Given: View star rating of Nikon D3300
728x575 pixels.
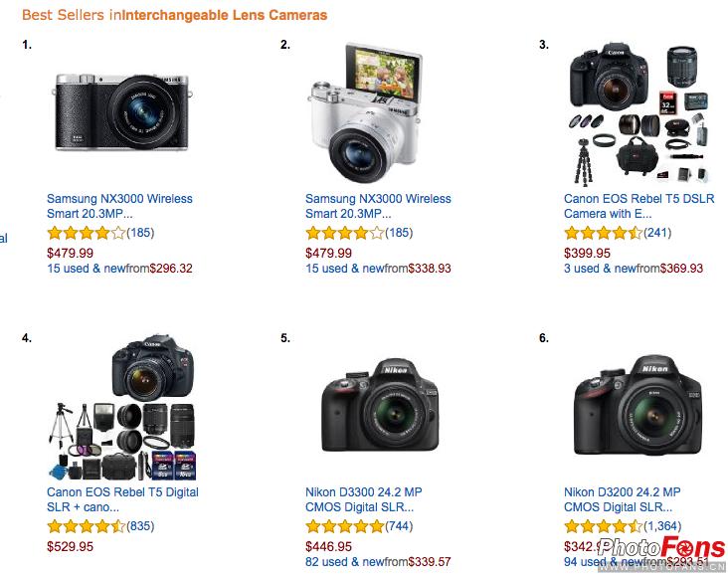Looking at the screenshot, I should pos(344,526).
